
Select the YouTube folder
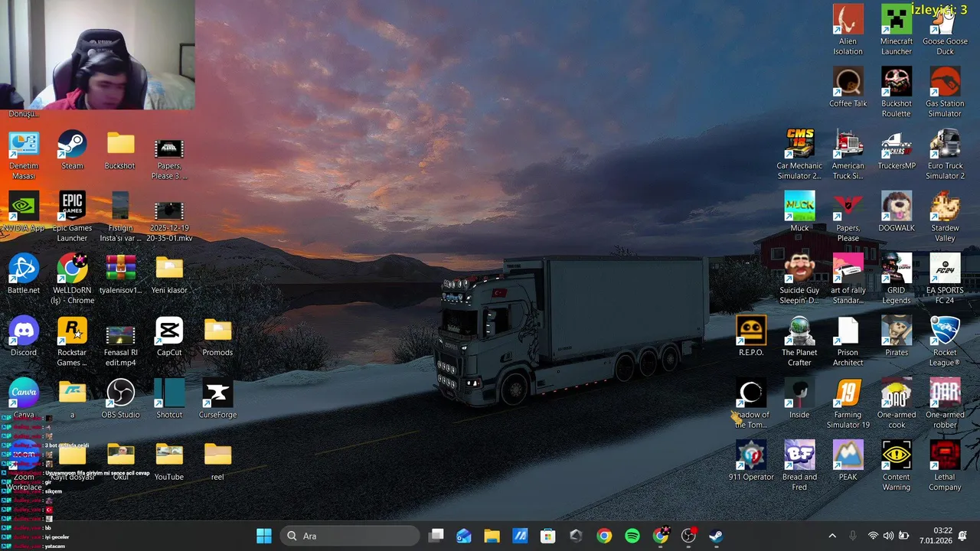pos(169,461)
